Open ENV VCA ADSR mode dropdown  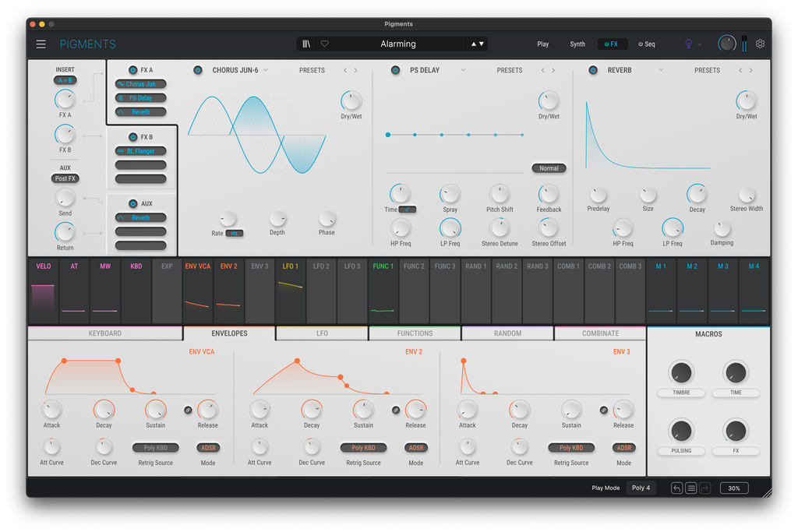208,448
